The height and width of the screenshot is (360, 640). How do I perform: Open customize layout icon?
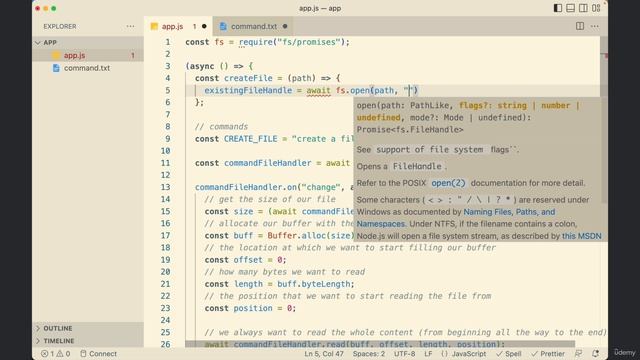click(596, 8)
